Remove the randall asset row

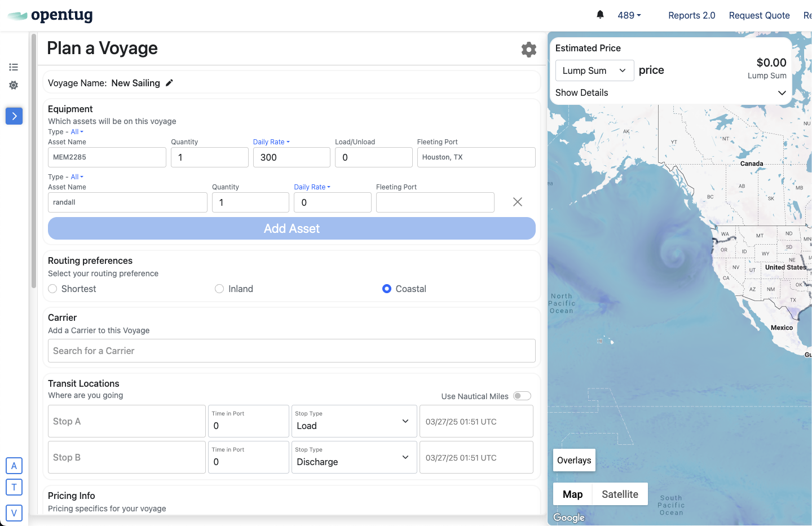point(517,202)
